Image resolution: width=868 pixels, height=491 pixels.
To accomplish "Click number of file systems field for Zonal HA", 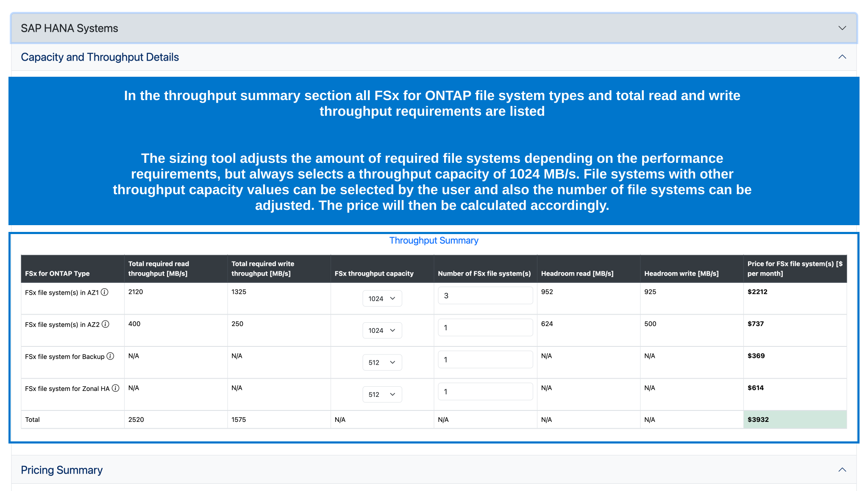I will 485,391.
